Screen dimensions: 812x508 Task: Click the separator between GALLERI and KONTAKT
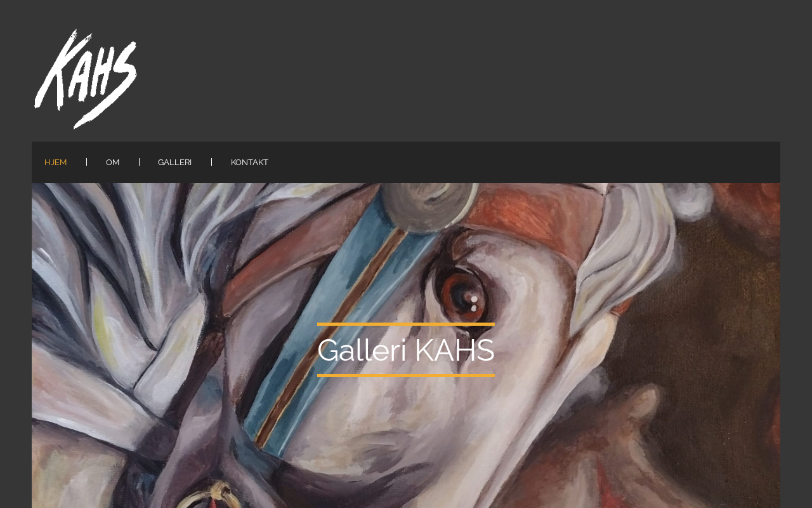coord(211,162)
